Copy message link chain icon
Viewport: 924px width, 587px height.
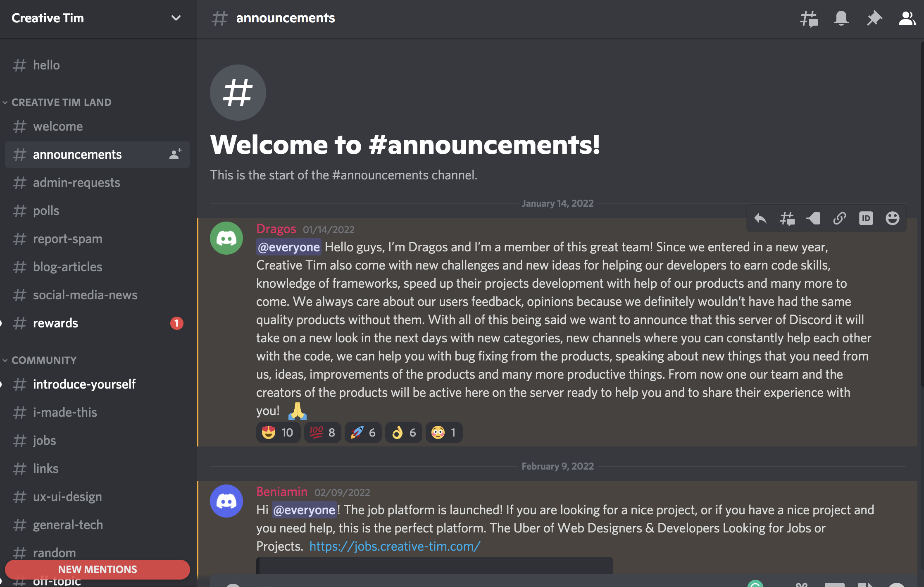[x=839, y=218]
